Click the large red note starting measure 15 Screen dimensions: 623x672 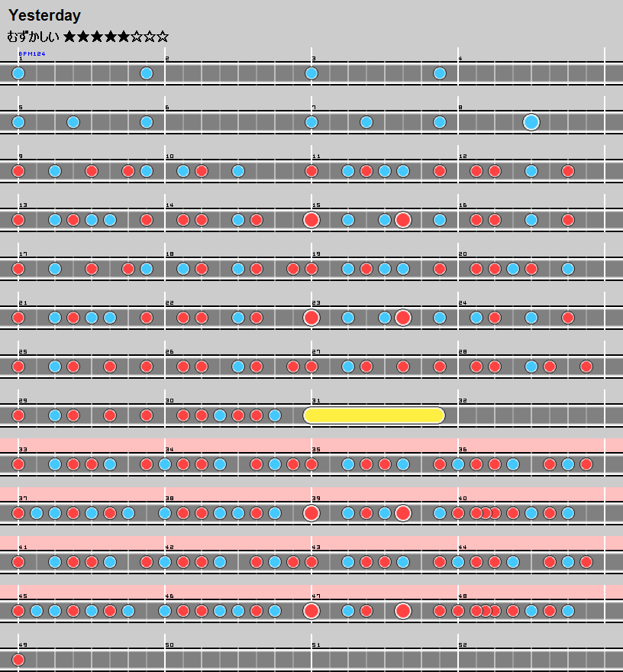(x=311, y=220)
